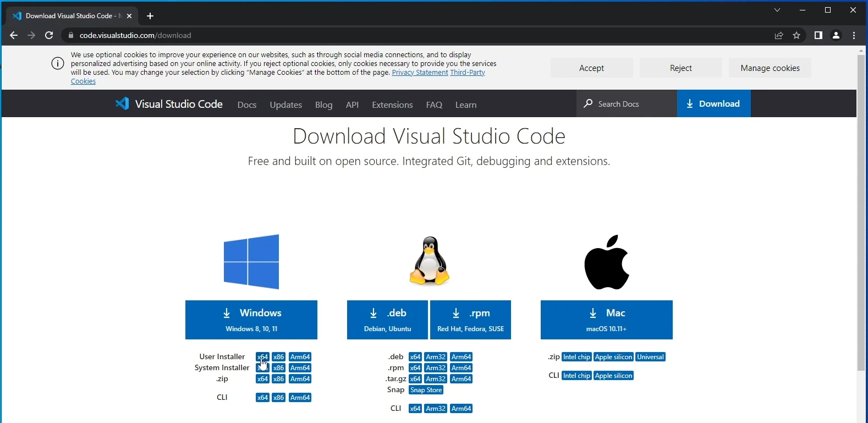Download Linux .rpm Arm64
This screenshot has height=423, width=868.
(462, 368)
